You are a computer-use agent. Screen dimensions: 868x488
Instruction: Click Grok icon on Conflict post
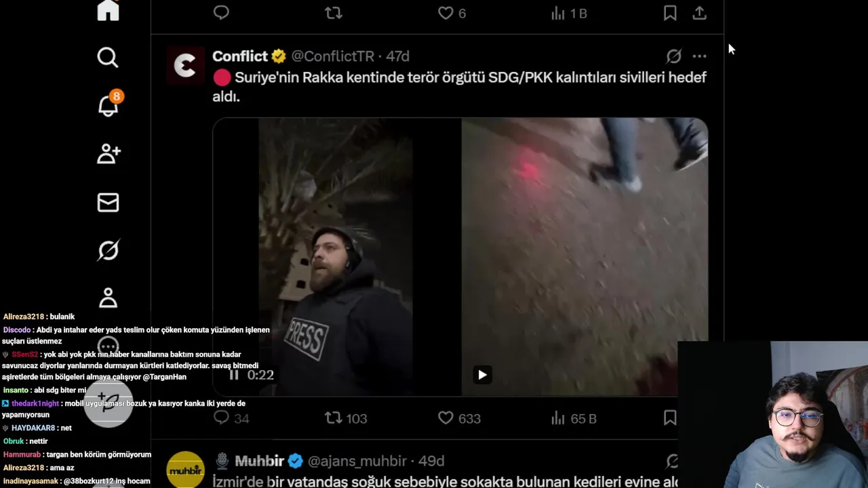(x=673, y=56)
